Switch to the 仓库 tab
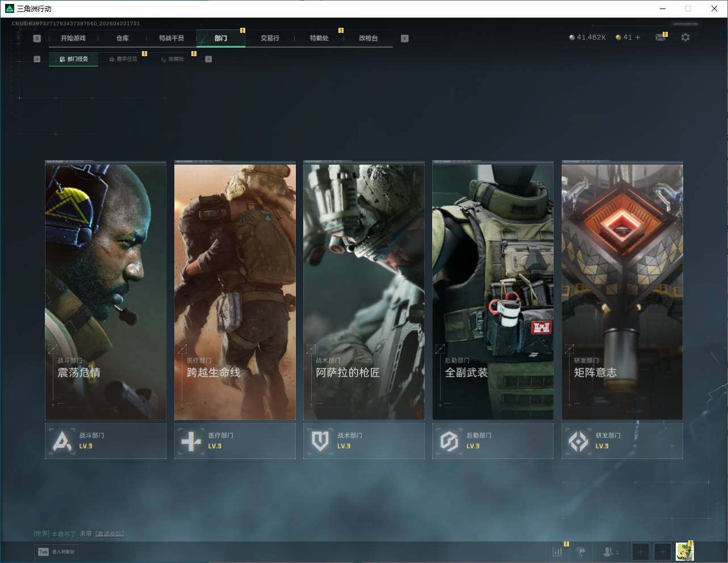 pos(122,38)
